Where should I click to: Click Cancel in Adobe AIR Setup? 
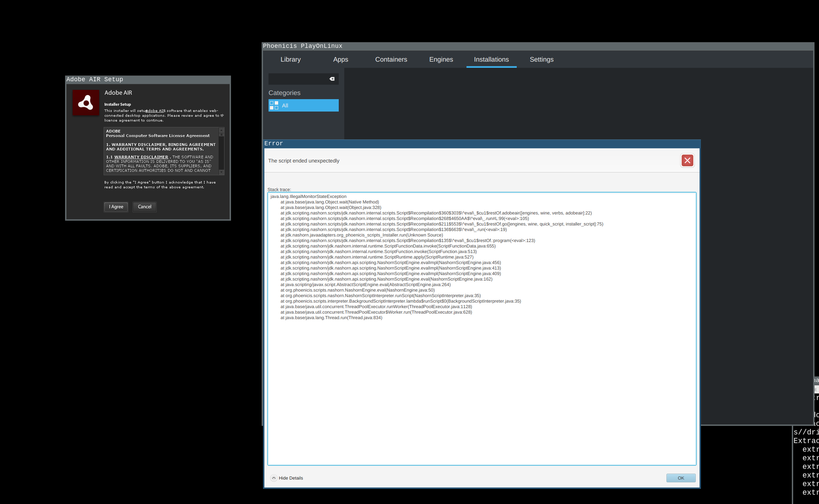(x=145, y=207)
